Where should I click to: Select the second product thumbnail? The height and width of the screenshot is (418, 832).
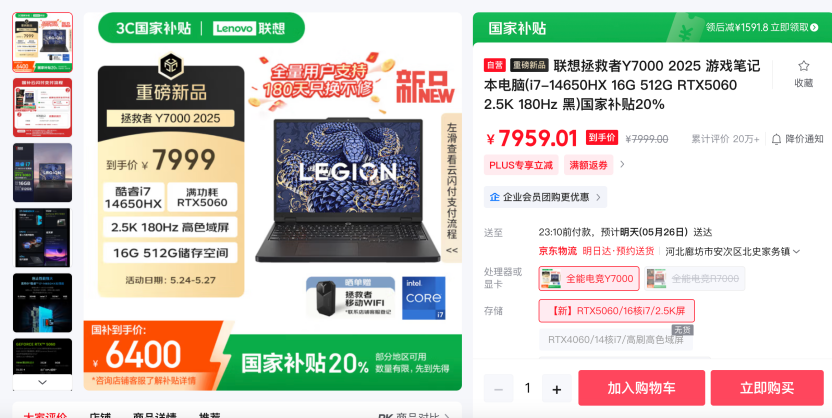pos(42,108)
